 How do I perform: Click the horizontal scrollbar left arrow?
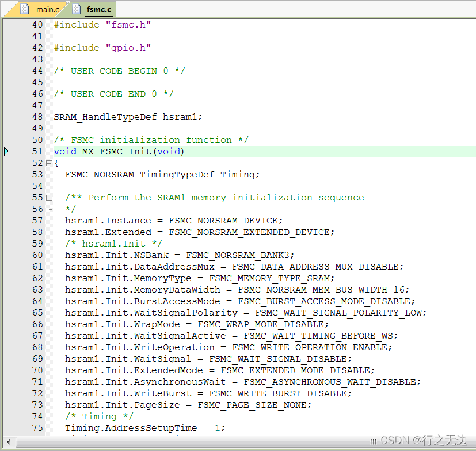click(x=8, y=442)
